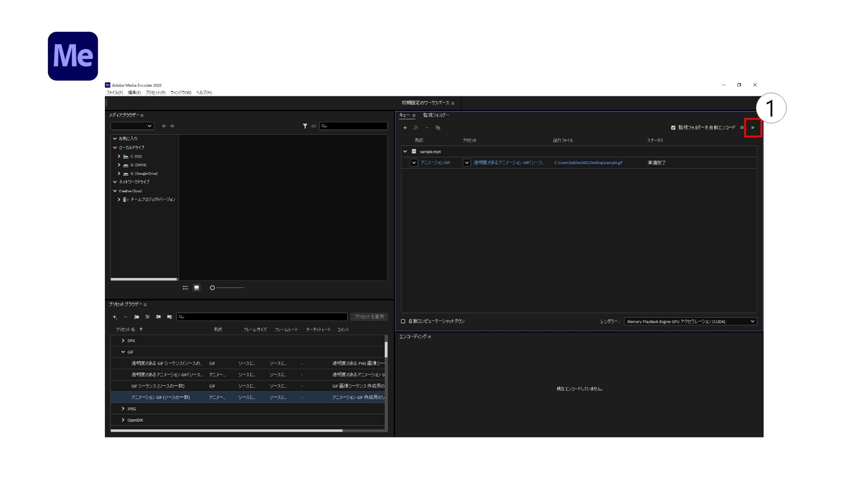
Task: Click the プリセットを適用 button
Action: [369, 316]
